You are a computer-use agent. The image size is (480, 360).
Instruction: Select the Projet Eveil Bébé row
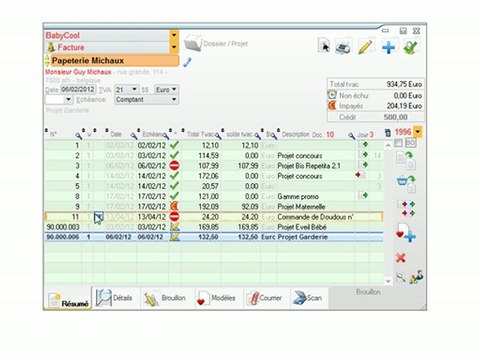coord(214,227)
